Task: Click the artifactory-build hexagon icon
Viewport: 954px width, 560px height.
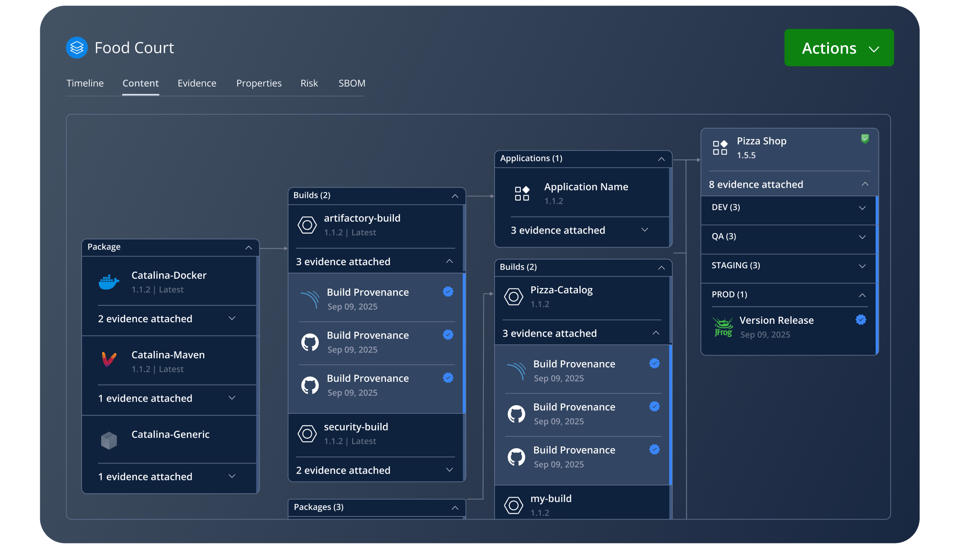Action: pos(307,225)
